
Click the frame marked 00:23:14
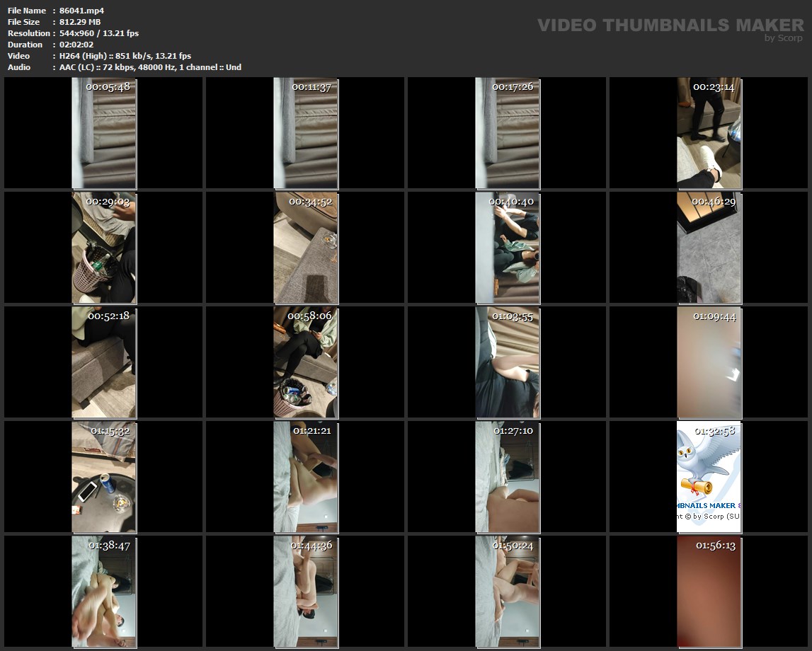tap(709, 134)
